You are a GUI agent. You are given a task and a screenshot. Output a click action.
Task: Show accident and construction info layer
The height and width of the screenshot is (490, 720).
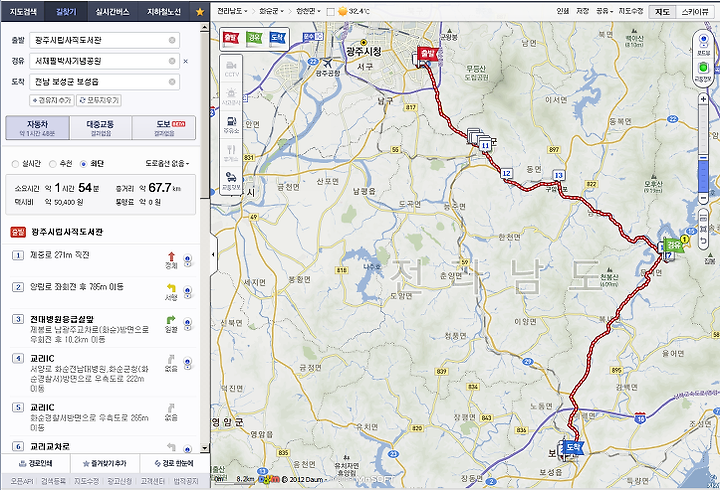click(x=231, y=96)
